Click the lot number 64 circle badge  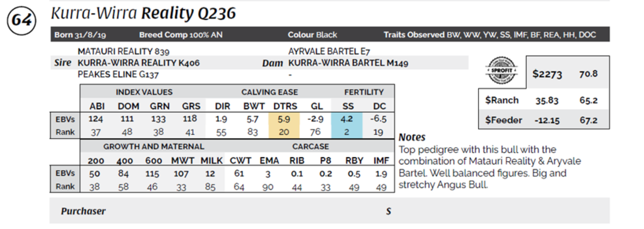[22, 20]
